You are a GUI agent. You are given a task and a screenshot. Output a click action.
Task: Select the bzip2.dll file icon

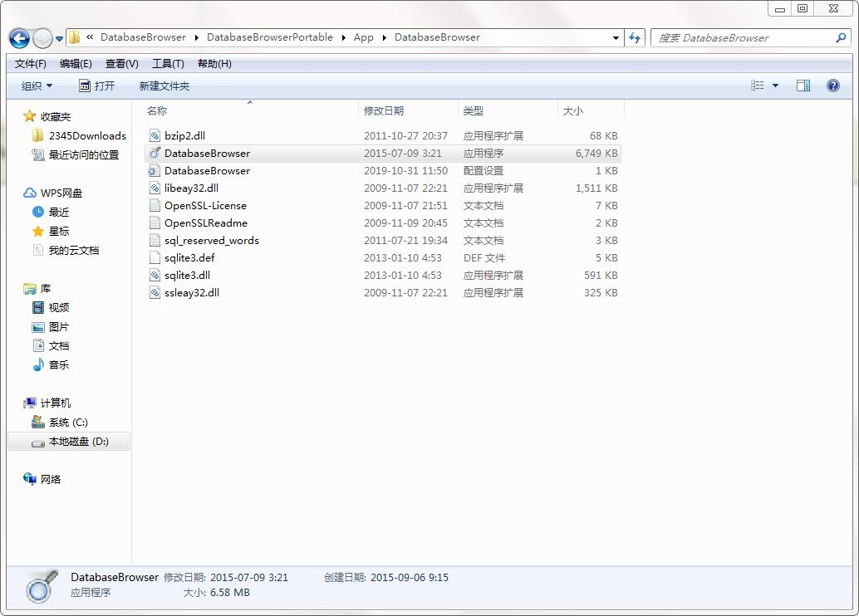click(155, 136)
